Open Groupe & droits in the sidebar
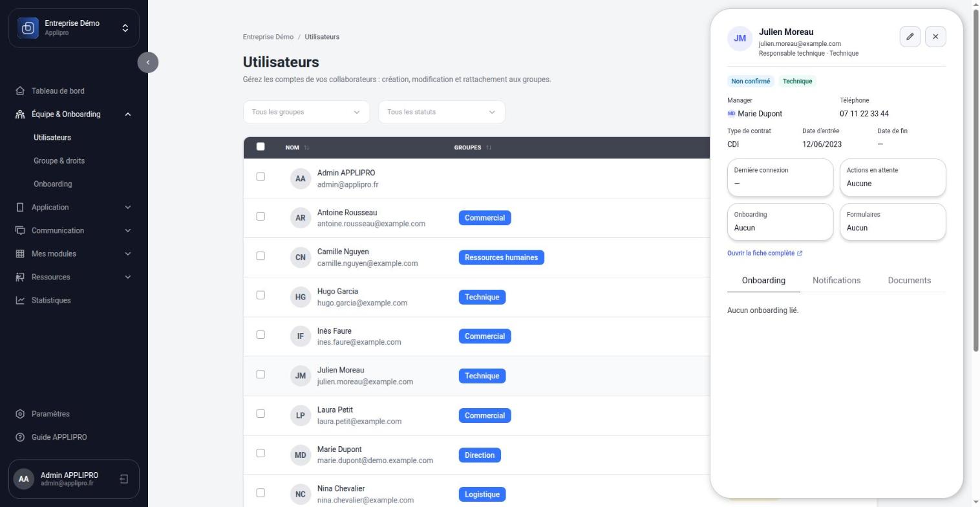The width and height of the screenshot is (980, 507). tap(59, 161)
